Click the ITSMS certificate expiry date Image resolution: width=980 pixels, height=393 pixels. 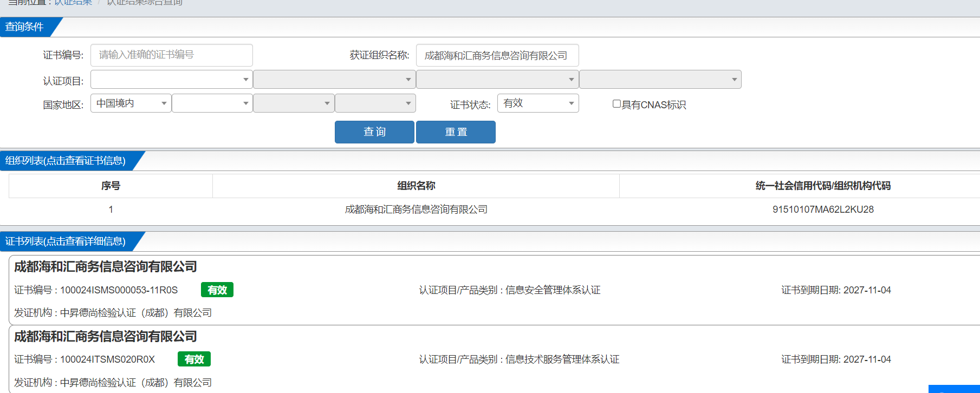point(867,359)
